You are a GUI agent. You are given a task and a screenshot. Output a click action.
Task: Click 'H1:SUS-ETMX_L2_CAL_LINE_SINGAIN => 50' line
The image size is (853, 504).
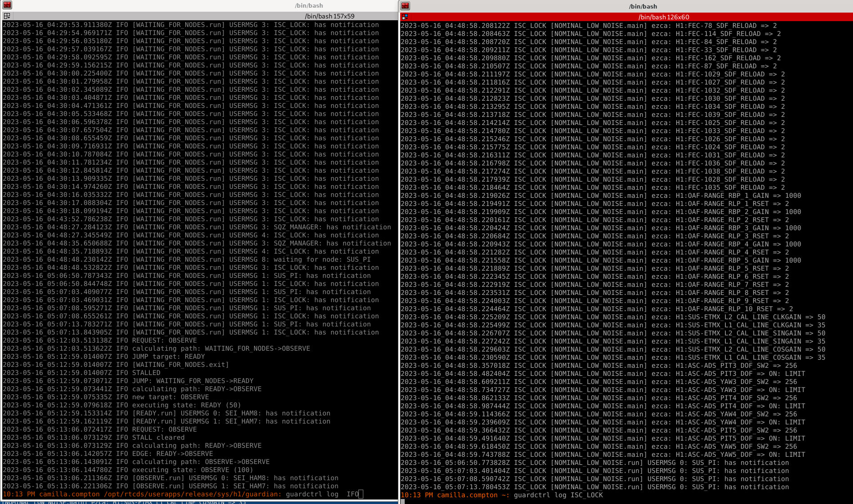(613, 333)
